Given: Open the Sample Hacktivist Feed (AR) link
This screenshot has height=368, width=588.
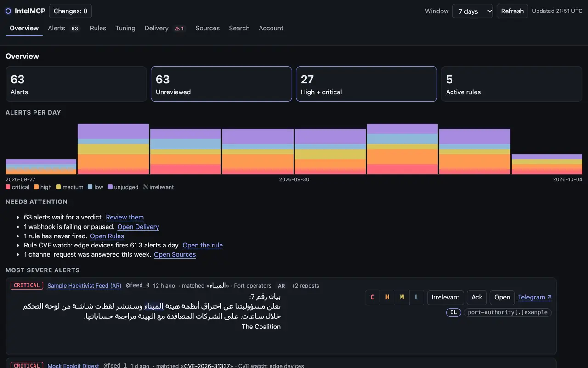Looking at the screenshot, I should (x=85, y=286).
